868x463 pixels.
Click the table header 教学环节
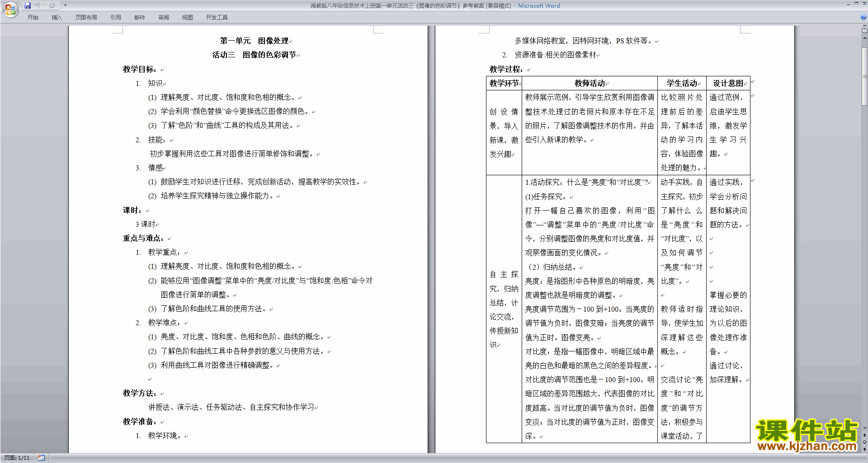click(504, 83)
